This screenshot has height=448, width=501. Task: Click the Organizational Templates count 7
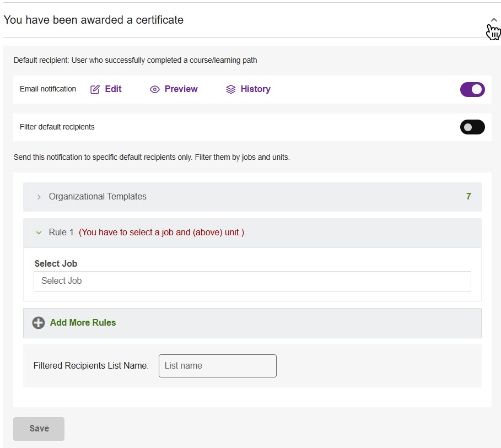click(x=468, y=197)
